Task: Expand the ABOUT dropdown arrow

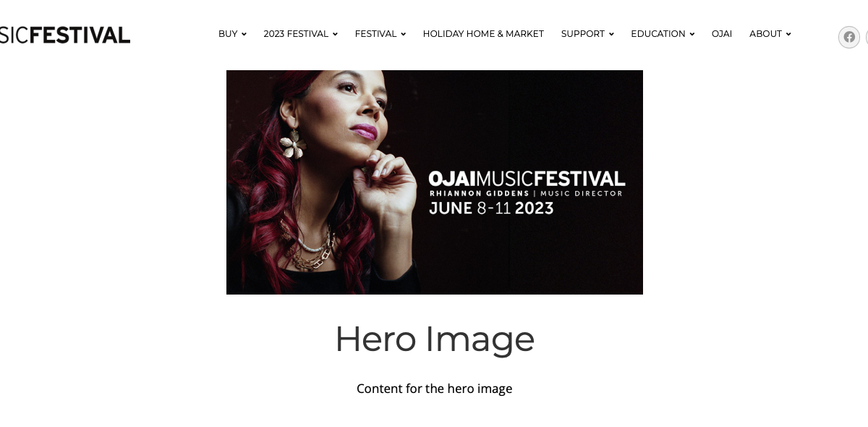Action: click(x=788, y=34)
